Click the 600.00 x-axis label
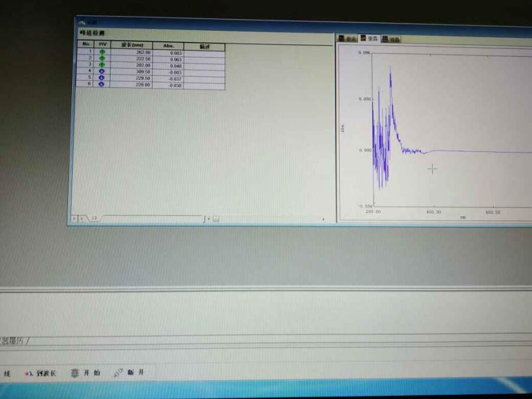Screen dimensions: 532x399 pyautogui.click(x=493, y=212)
